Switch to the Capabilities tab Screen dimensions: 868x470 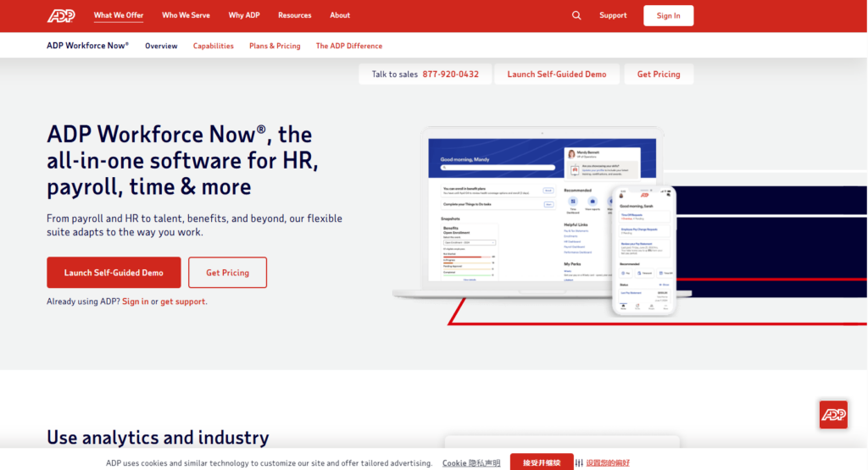[x=213, y=46]
